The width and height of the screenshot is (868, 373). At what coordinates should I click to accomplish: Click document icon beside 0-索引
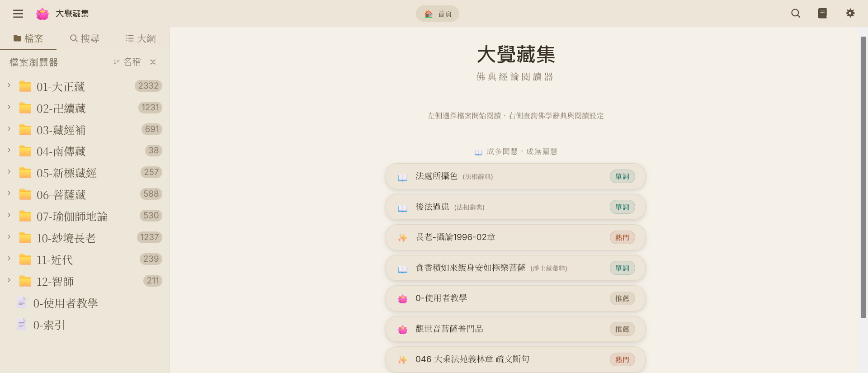[x=22, y=324]
